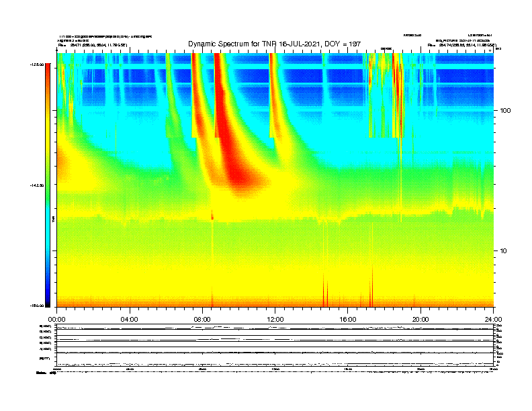Click the -142.50 colorbar scale label

pyautogui.click(x=37, y=185)
